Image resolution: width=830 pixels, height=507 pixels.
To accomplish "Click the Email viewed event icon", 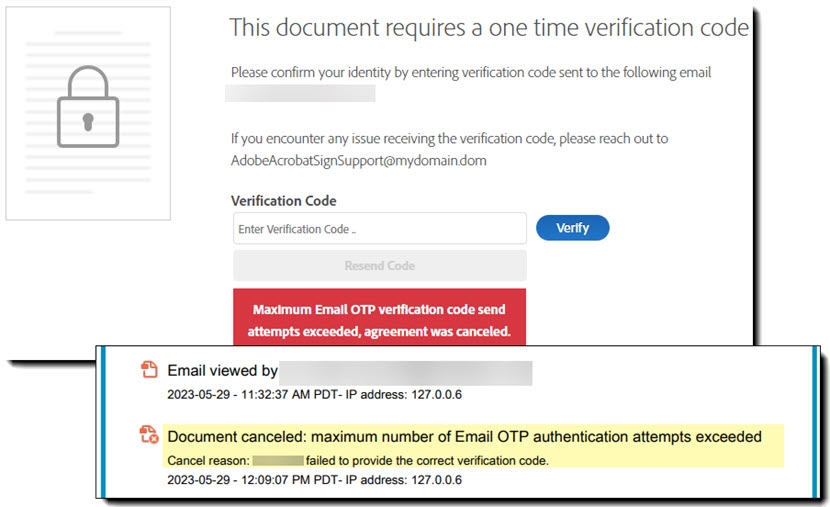I will click(149, 371).
